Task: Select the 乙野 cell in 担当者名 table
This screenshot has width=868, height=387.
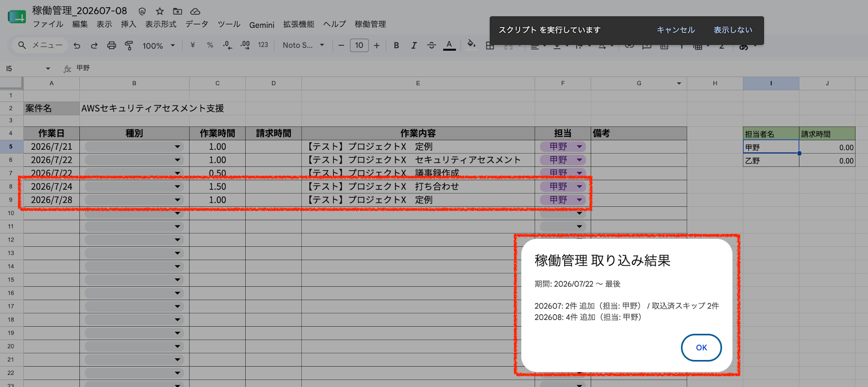Action: tap(771, 161)
